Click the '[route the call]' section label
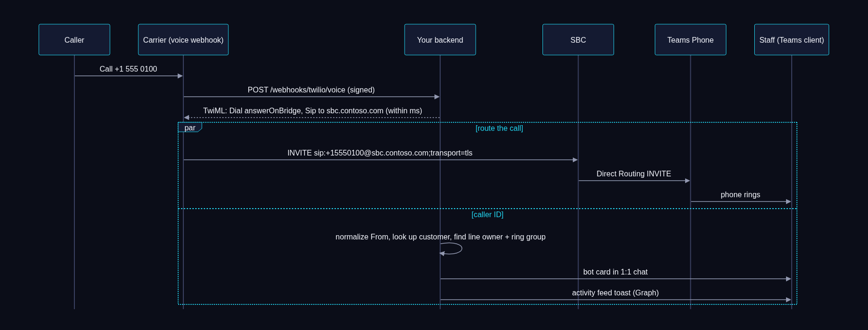 [499, 128]
